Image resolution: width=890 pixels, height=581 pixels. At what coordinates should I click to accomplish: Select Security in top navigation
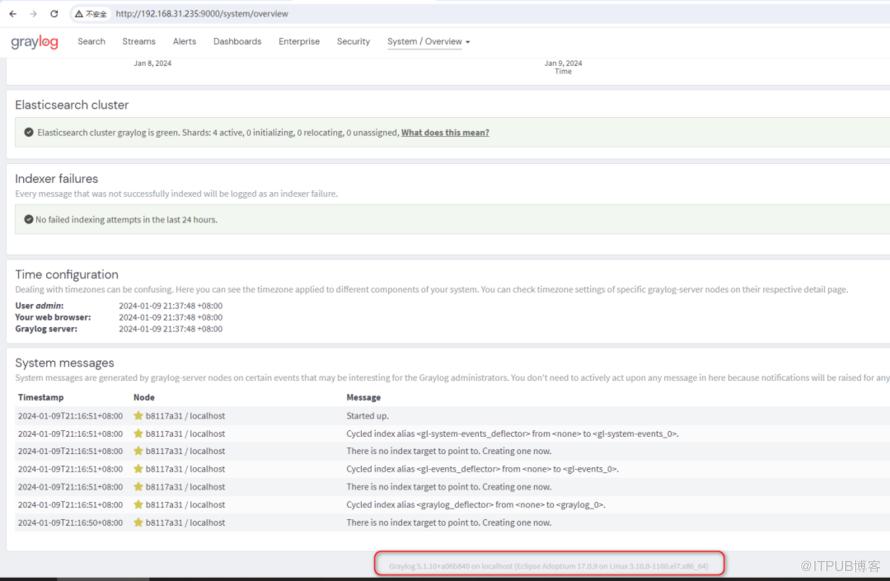pos(353,42)
